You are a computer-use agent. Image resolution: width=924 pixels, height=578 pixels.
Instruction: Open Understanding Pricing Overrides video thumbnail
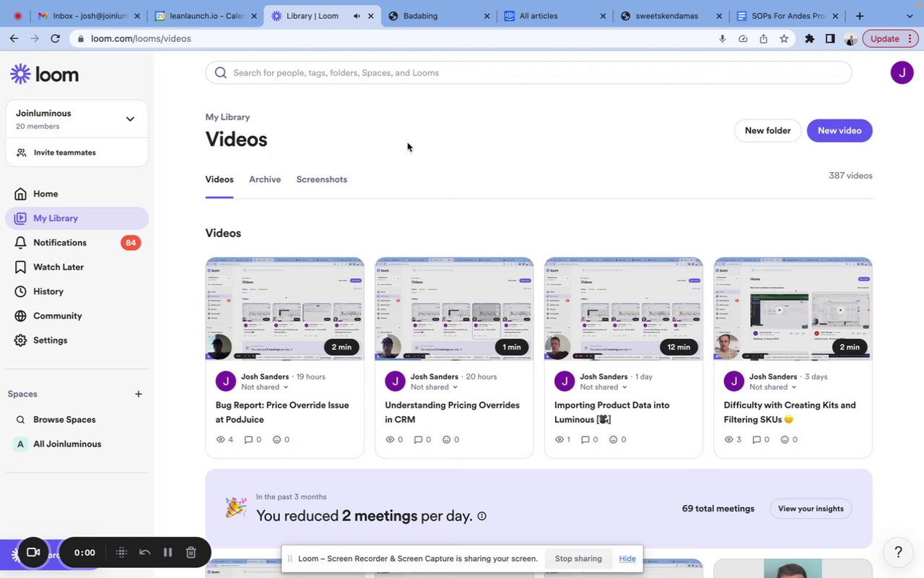[454, 309]
